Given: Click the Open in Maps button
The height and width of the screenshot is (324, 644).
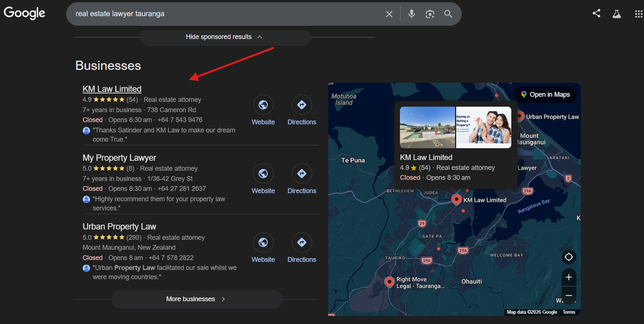Looking at the screenshot, I should 545,95.
